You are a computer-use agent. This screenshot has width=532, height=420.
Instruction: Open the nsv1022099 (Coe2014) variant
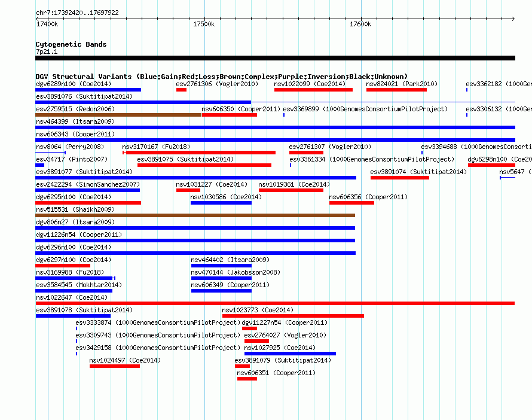(310, 84)
